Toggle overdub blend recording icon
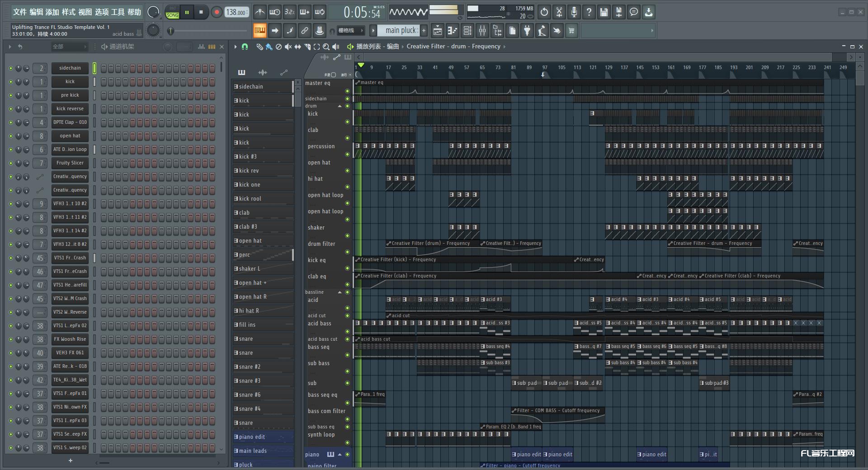Viewport: 868px width, 470px height. (x=305, y=12)
